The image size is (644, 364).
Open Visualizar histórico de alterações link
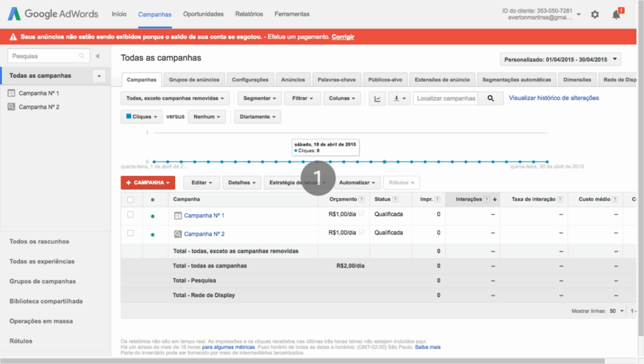(x=554, y=98)
